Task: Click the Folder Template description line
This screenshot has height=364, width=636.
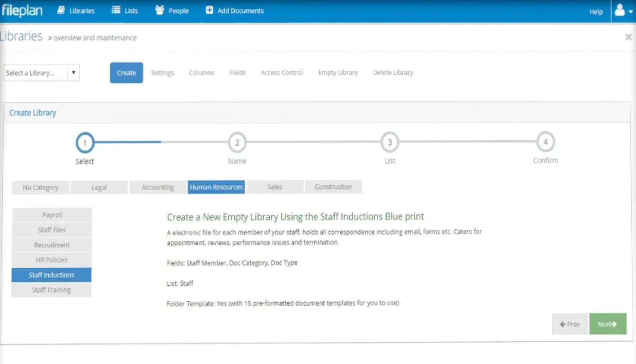Action: click(x=283, y=304)
